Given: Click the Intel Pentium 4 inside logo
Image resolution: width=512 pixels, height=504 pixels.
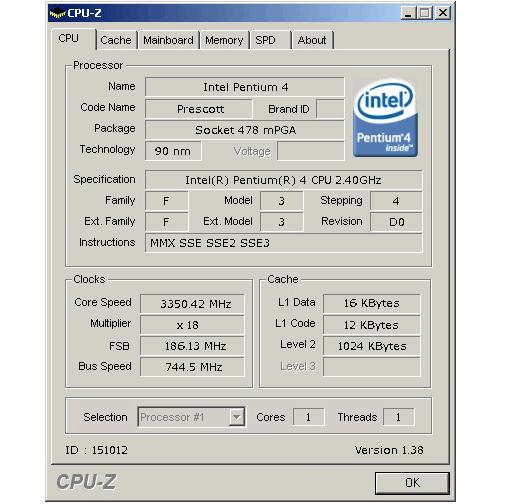Looking at the screenshot, I should [385, 118].
